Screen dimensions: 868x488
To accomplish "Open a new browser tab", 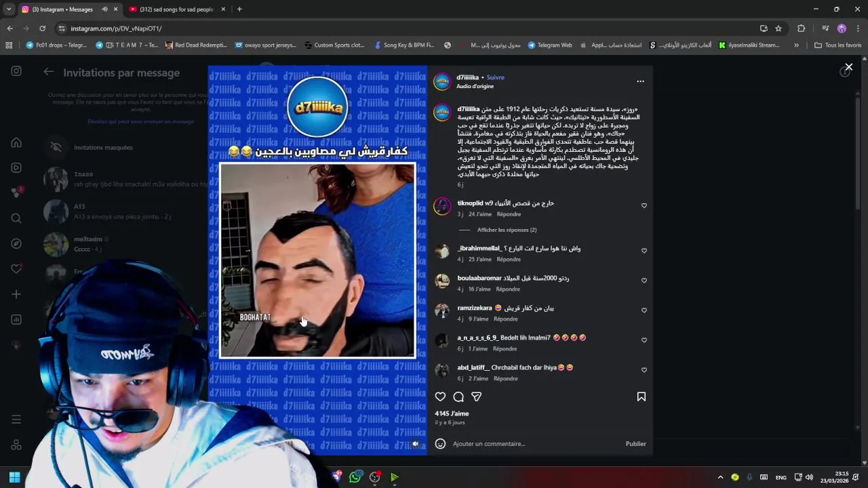I will 239,9.
